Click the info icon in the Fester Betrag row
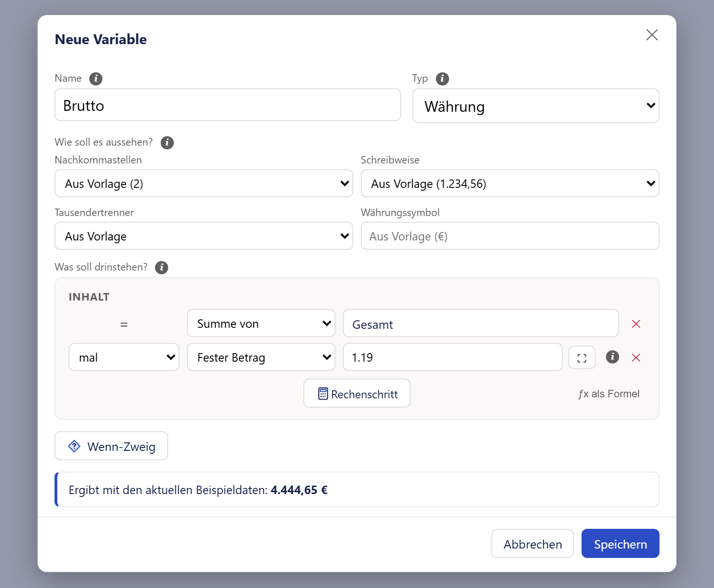 (x=613, y=357)
